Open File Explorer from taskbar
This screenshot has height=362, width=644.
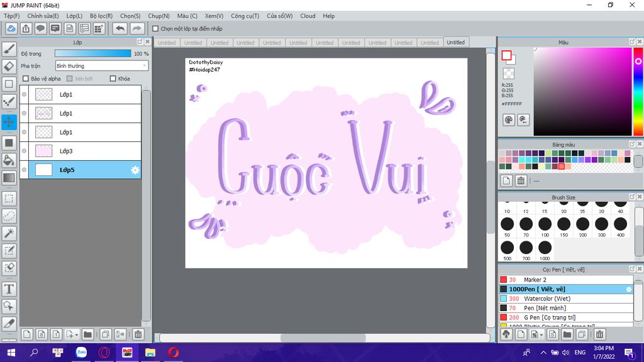(150, 352)
